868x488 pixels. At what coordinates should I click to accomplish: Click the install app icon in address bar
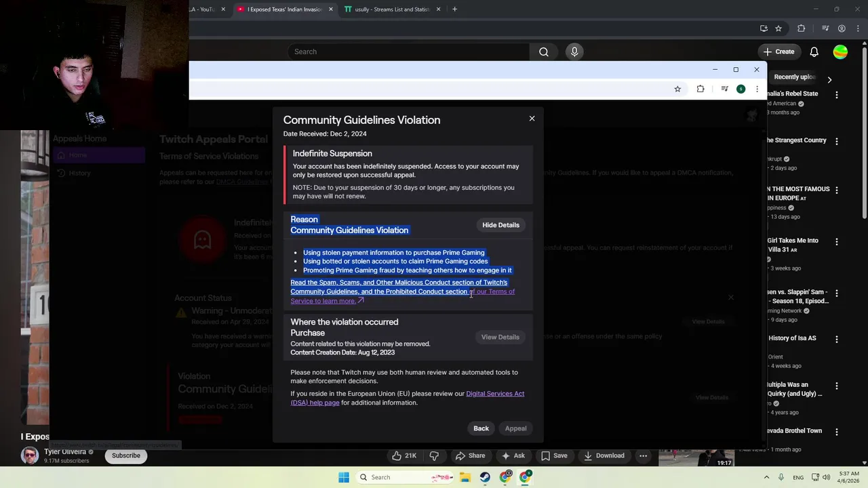(764, 28)
